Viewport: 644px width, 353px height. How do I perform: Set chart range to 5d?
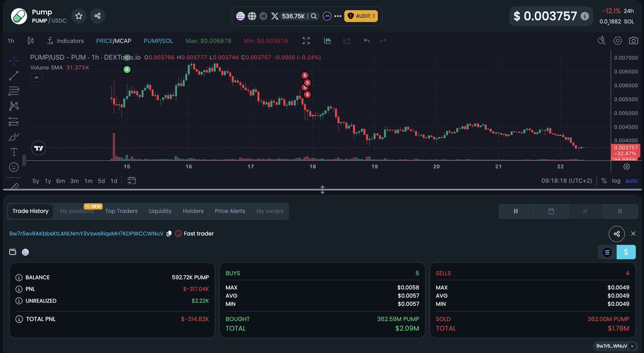101,181
